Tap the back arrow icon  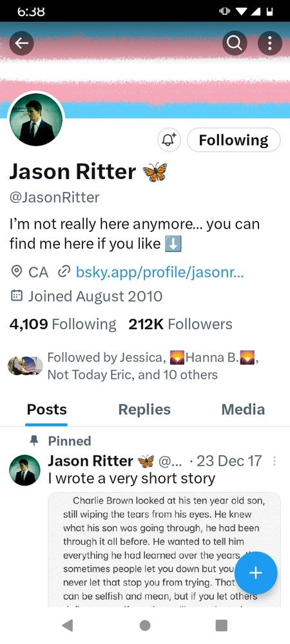click(x=21, y=44)
